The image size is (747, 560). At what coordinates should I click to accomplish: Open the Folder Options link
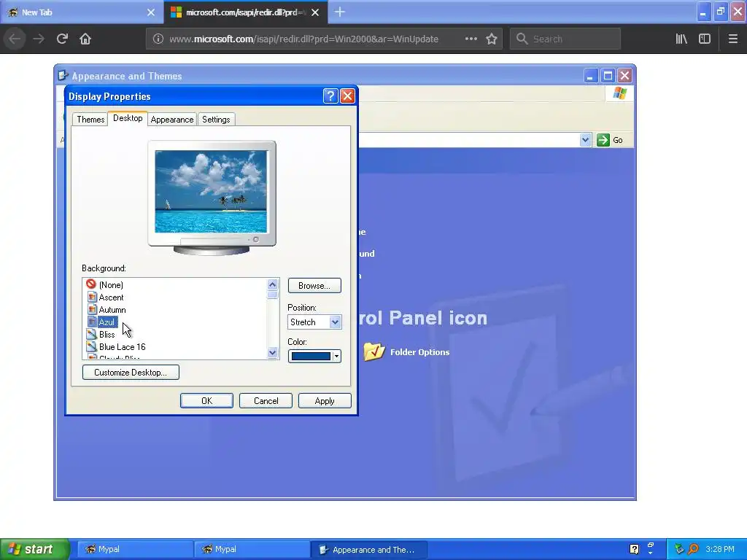point(419,352)
